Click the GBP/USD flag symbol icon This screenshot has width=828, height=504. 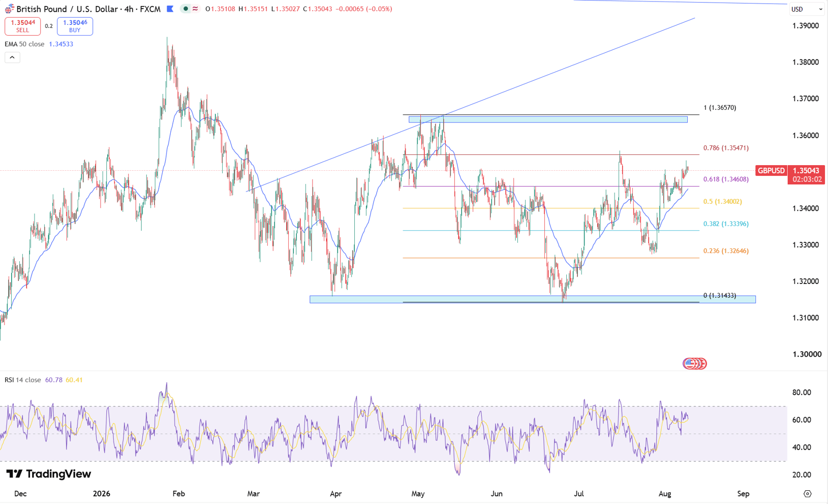[x=9, y=9]
